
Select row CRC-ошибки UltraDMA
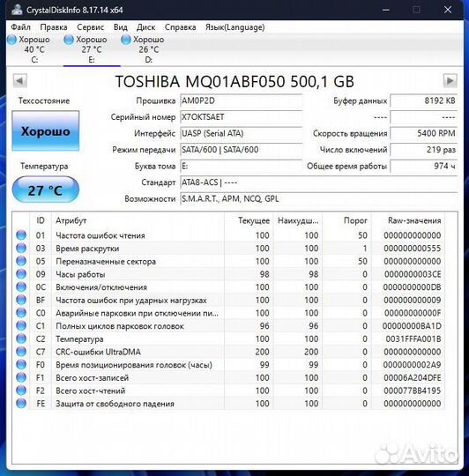228,352
